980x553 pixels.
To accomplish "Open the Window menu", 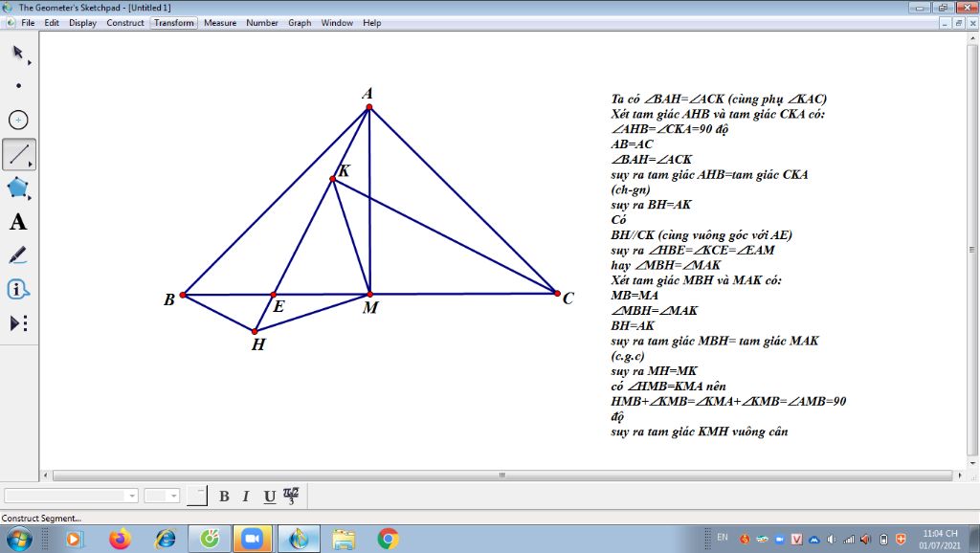I will coord(337,23).
